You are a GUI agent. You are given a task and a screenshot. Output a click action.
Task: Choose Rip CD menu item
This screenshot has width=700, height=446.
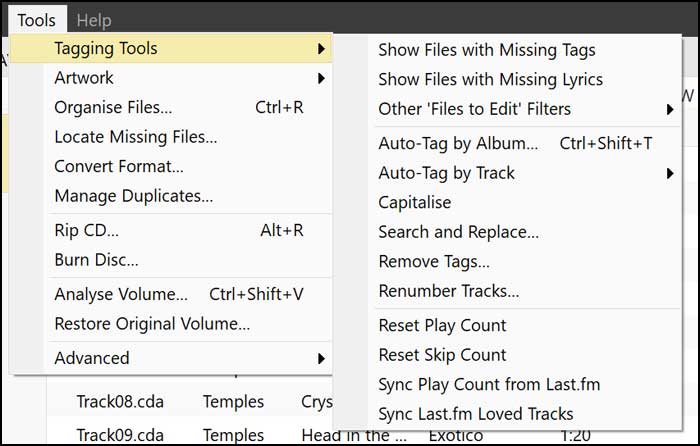tap(86, 231)
